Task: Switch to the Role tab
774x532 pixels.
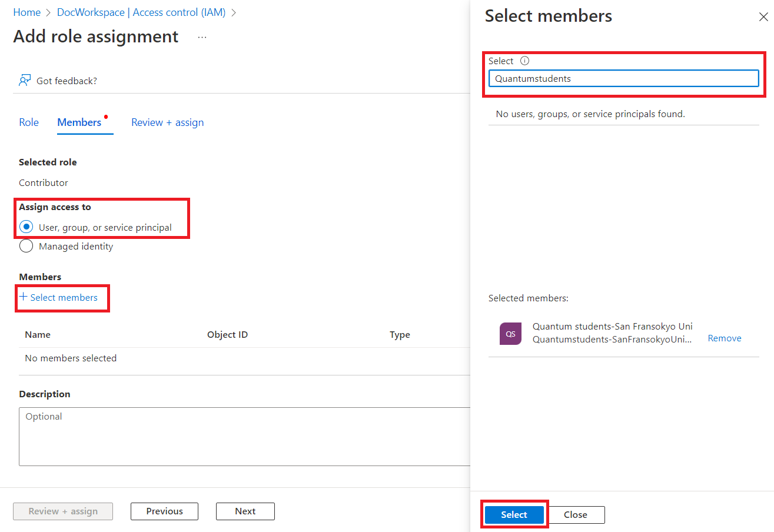Action: pos(28,122)
